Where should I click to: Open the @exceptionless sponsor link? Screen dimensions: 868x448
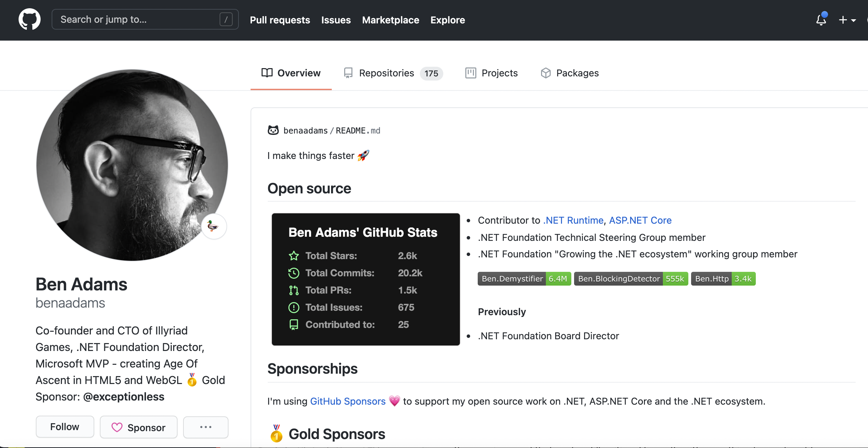(x=124, y=397)
